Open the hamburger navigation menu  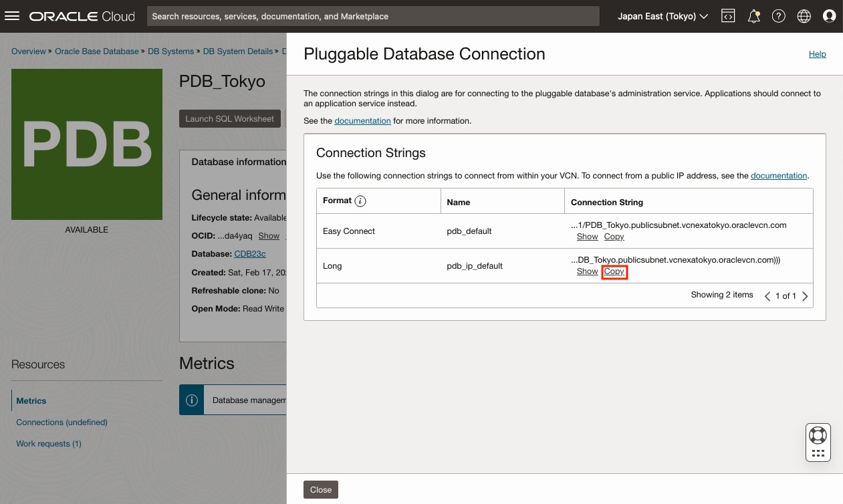pos(12,16)
